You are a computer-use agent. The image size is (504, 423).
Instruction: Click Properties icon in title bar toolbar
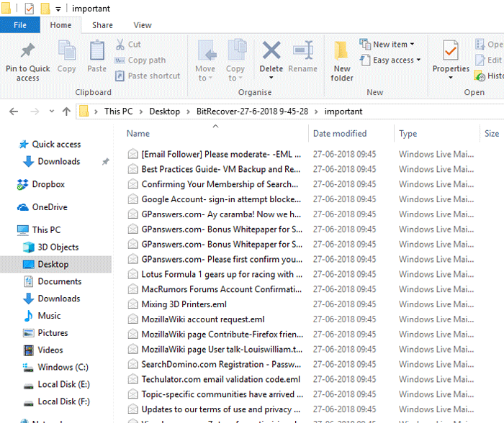tap(30, 9)
